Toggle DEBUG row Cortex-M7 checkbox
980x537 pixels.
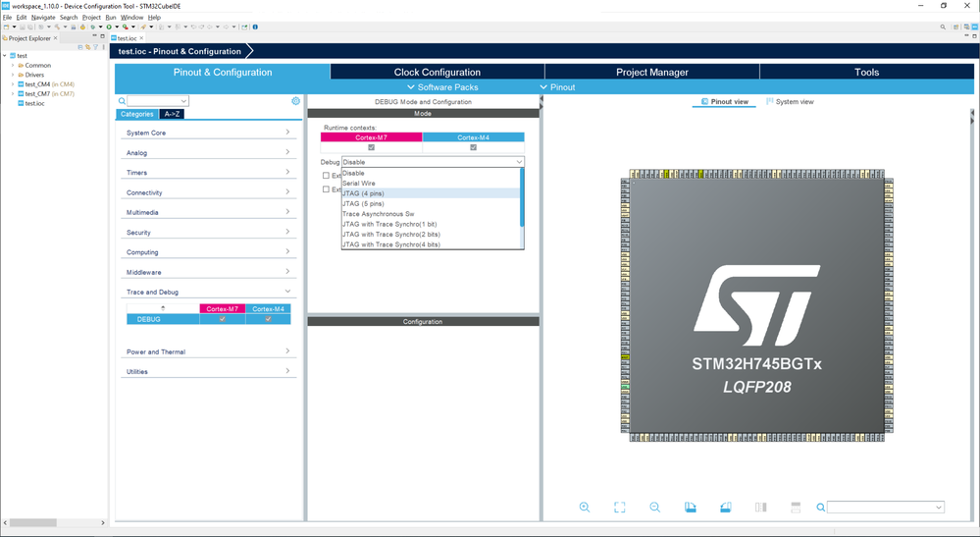[223, 319]
